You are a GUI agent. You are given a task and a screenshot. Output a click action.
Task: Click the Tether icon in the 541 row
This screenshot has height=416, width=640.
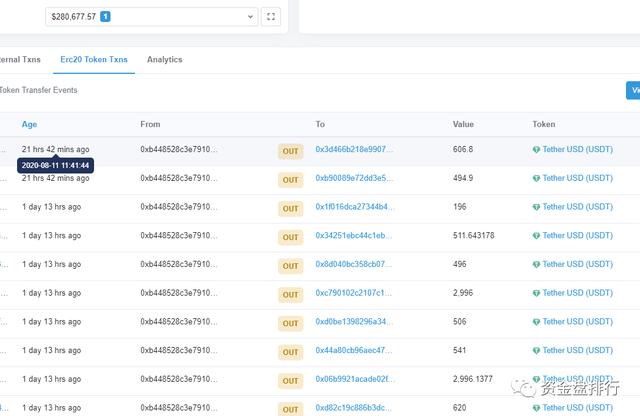click(536, 351)
